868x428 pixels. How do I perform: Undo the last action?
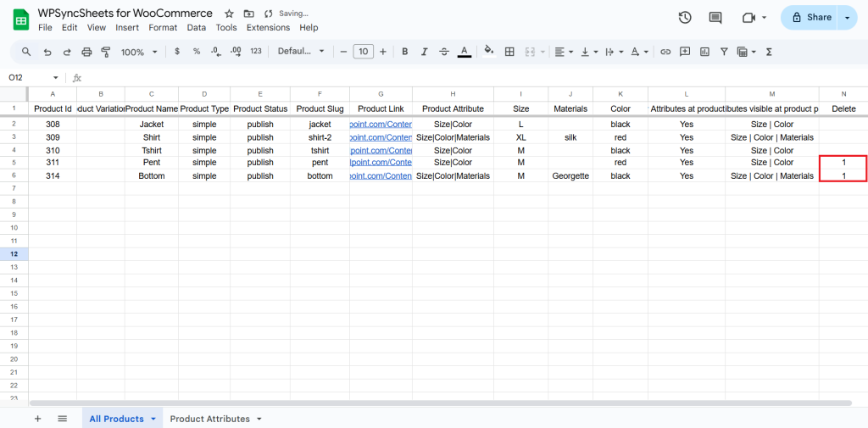tap(47, 52)
